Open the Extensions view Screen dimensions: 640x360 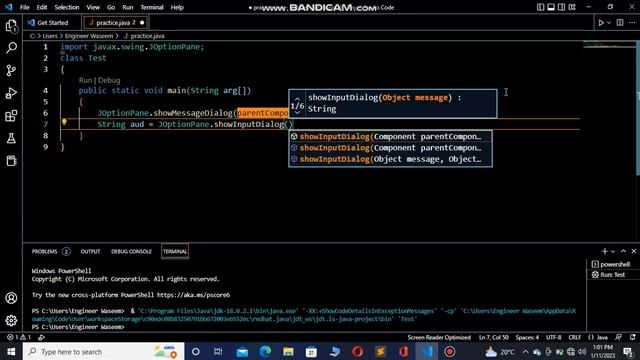coord(11,116)
